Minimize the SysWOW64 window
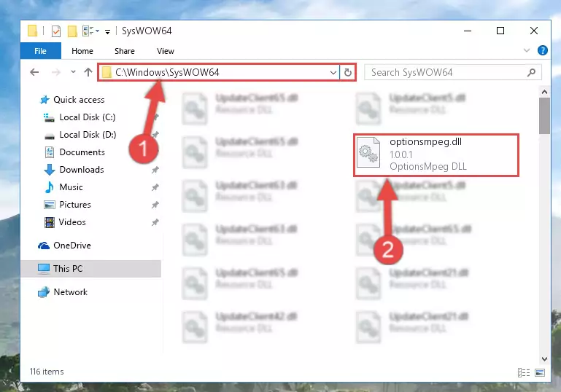The image size is (561, 392). [468, 31]
